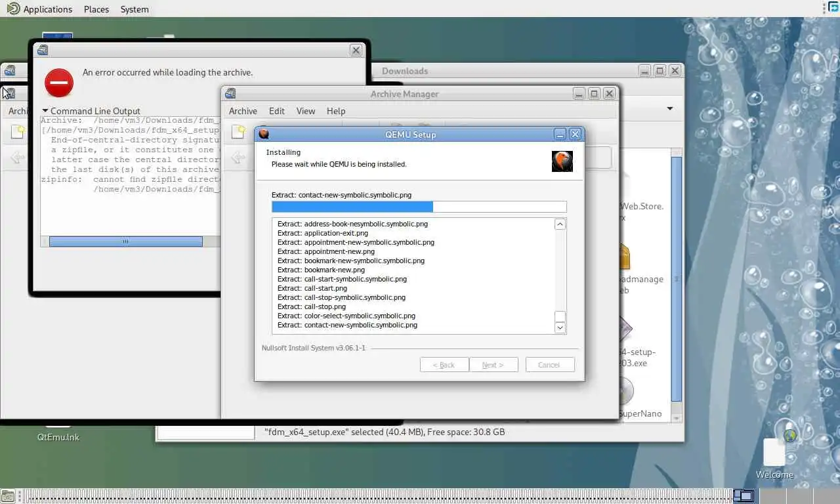Maximize the Downloads window

coord(660,71)
